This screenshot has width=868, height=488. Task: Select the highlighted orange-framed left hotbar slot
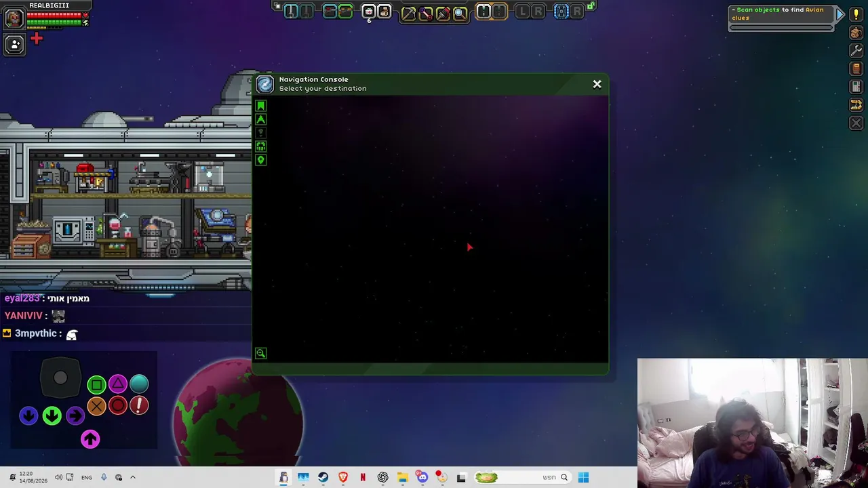pos(484,11)
